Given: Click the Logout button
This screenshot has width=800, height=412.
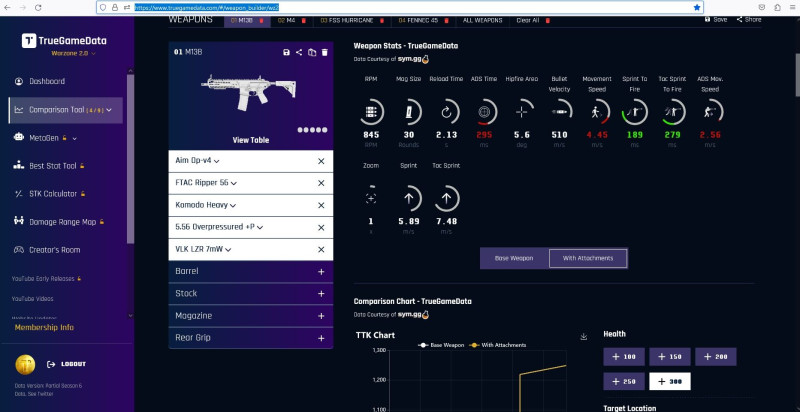Looking at the screenshot, I should point(66,364).
